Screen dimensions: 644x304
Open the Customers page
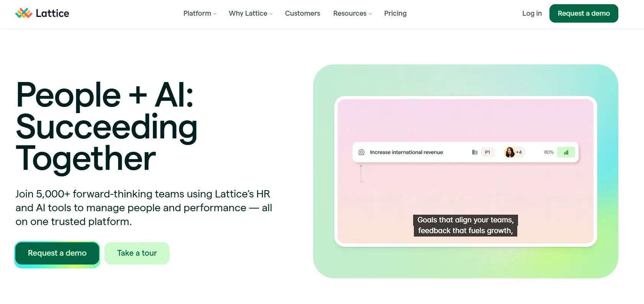(302, 13)
